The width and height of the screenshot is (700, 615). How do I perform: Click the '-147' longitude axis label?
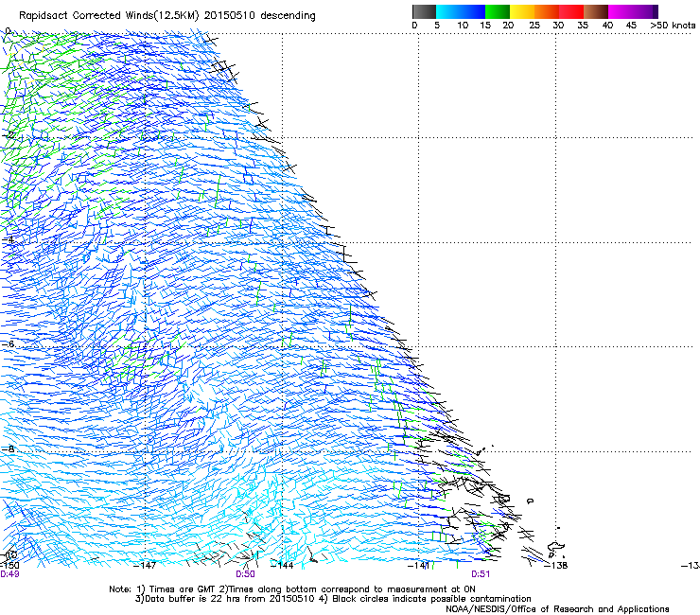(145, 566)
